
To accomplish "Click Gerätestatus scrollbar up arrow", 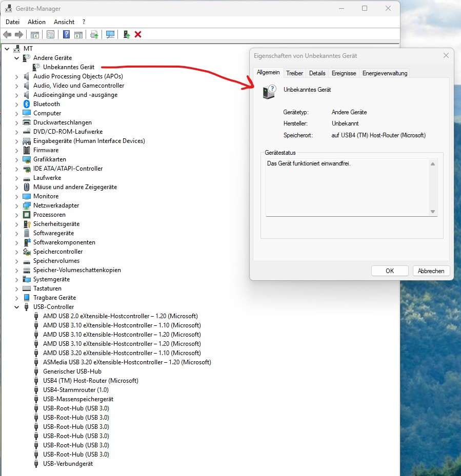I will pos(433,164).
